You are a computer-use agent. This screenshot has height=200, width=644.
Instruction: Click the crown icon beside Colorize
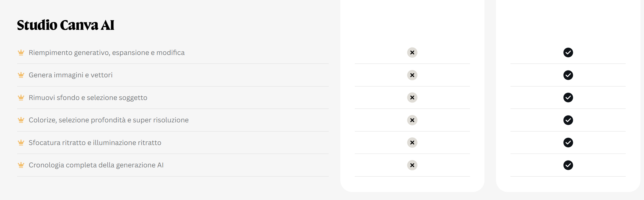(x=21, y=120)
